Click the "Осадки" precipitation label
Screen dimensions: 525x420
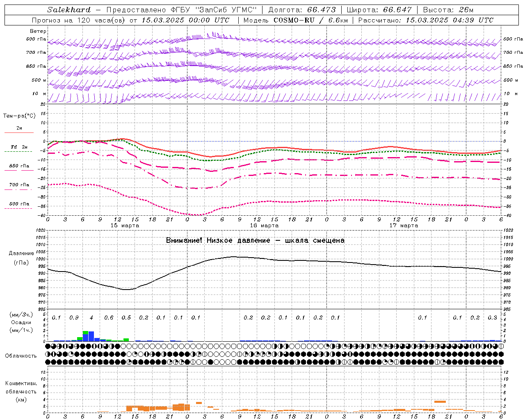tap(21, 322)
